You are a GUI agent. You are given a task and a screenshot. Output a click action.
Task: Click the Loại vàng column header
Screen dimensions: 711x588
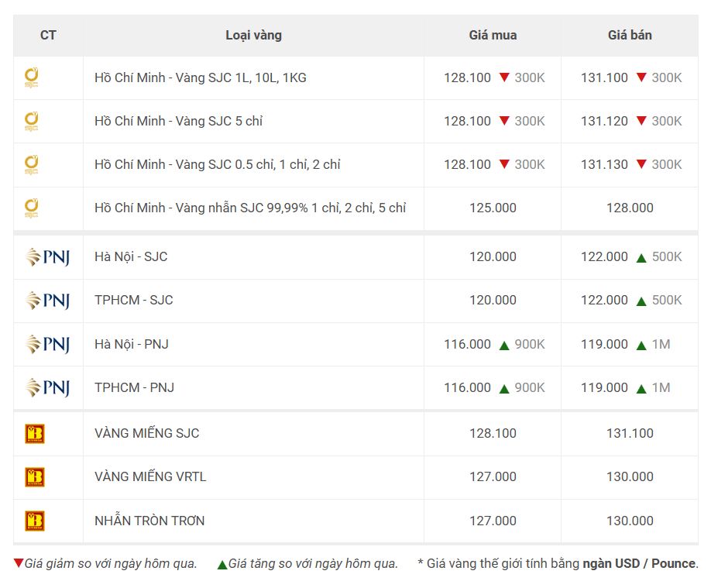pos(253,35)
